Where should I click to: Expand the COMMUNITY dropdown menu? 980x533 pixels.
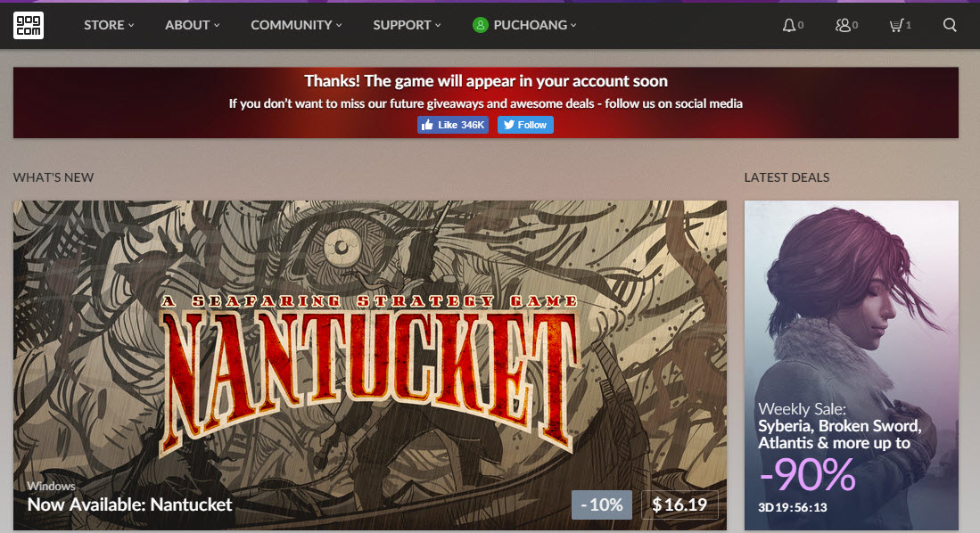tap(296, 25)
